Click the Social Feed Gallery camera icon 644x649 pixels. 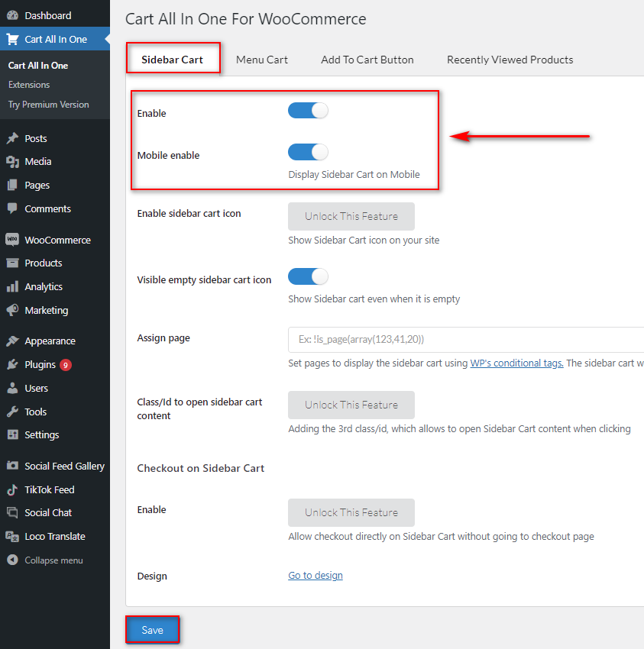click(x=12, y=466)
